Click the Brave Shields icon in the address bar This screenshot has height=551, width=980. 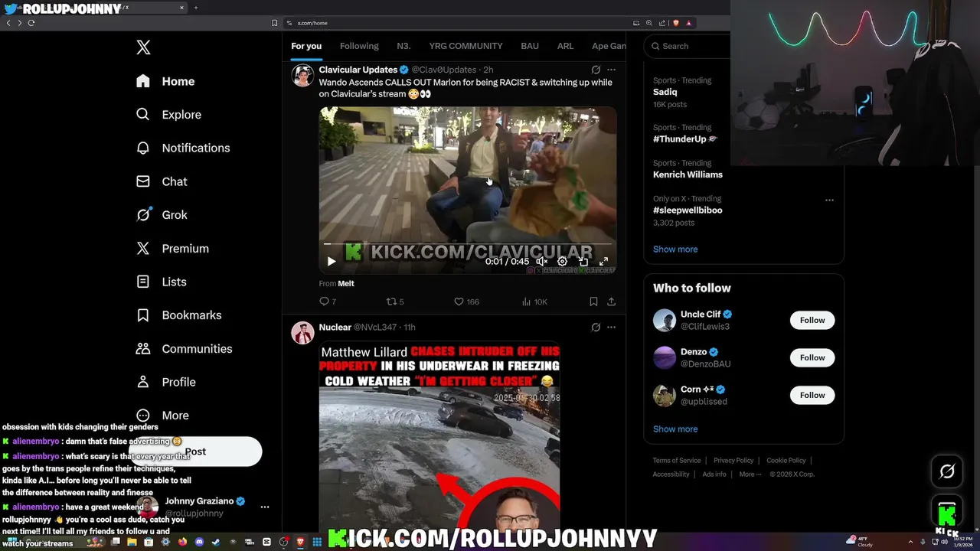(x=676, y=23)
